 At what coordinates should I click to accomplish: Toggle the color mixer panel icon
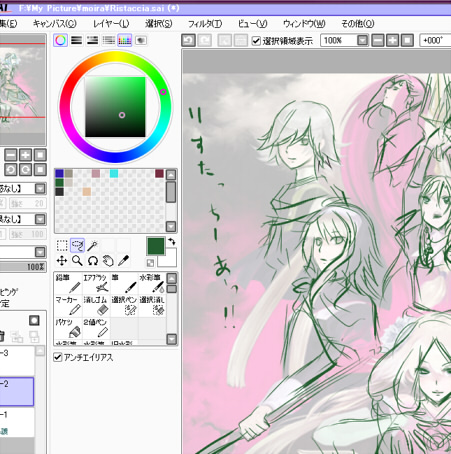pyautogui.click(x=108, y=41)
